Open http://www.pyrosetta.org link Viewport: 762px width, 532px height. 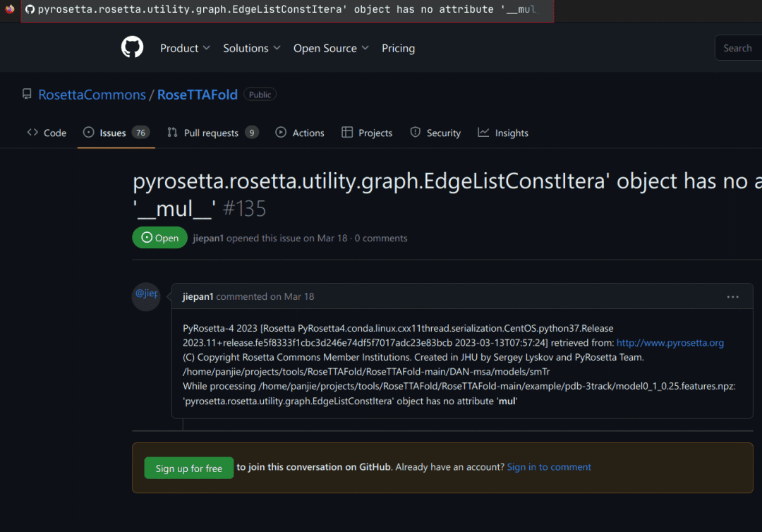point(670,343)
